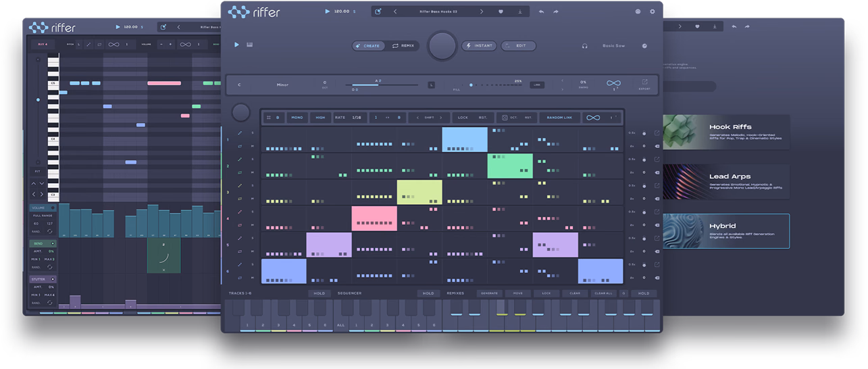
Task: Toggle the Link button next to Fill
Action: pos(536,85)
